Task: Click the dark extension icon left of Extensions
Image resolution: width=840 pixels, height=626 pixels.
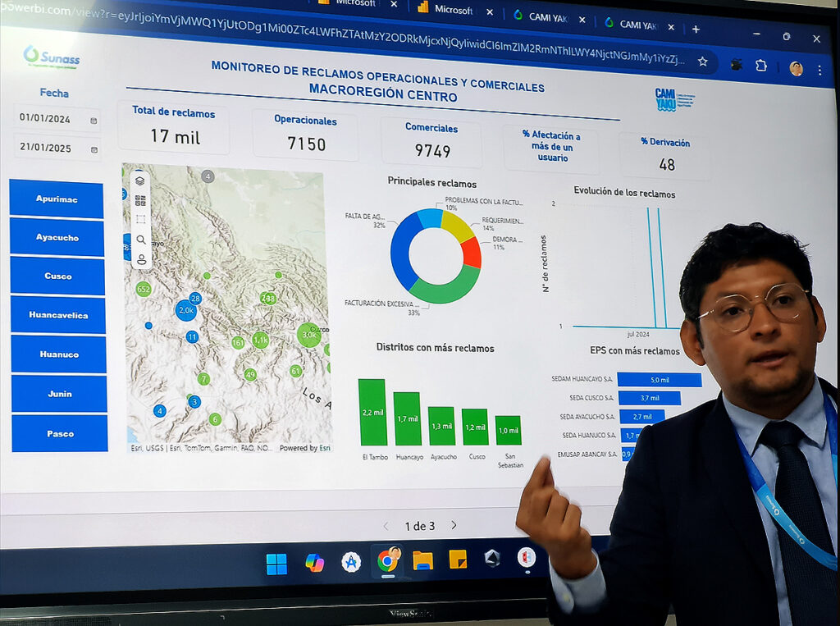Action: click(x=737, y=64)
